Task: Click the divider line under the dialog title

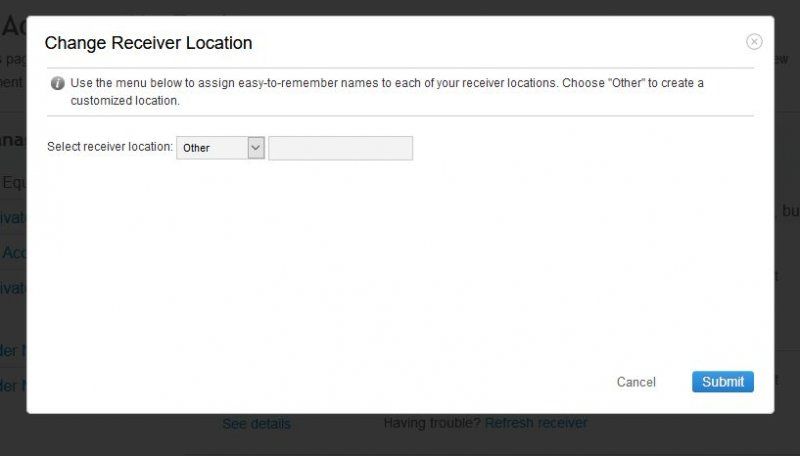Action: (x=400, y=68)
